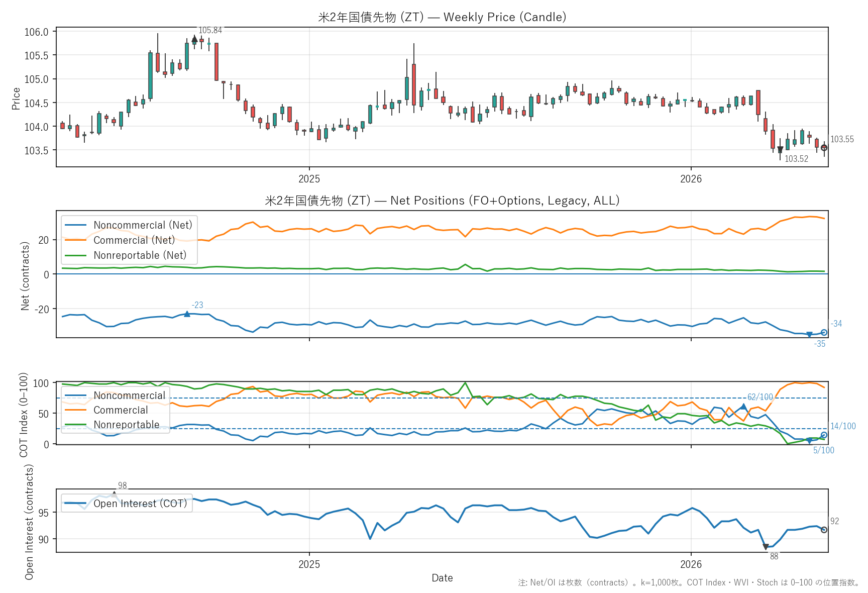This screenshot has height=593, width=868.
Task: Select the net position low triangle marker
Action: pyautogui.click(x=809, y=335)
